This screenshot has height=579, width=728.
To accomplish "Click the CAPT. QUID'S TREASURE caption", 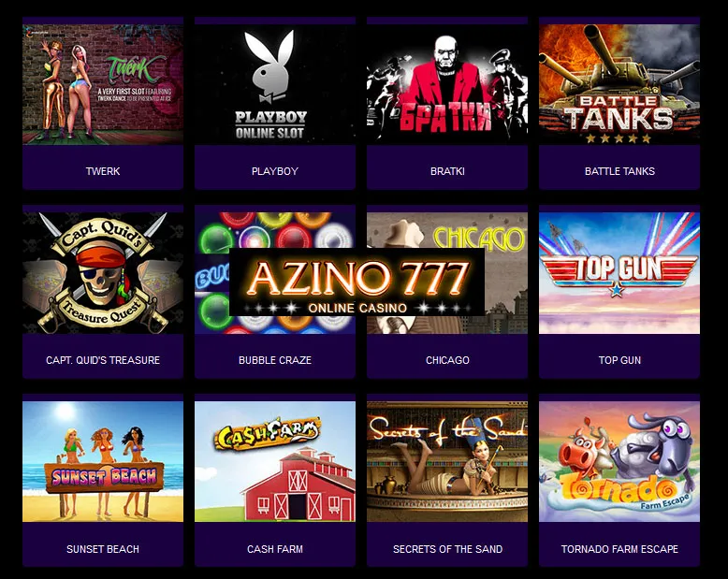I will 103,360.
